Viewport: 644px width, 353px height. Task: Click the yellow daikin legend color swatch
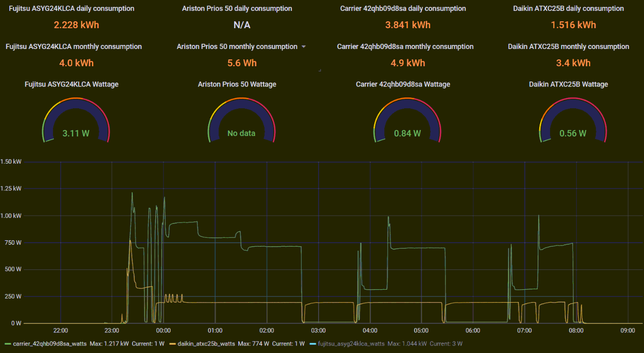click(x=172, y=344)
